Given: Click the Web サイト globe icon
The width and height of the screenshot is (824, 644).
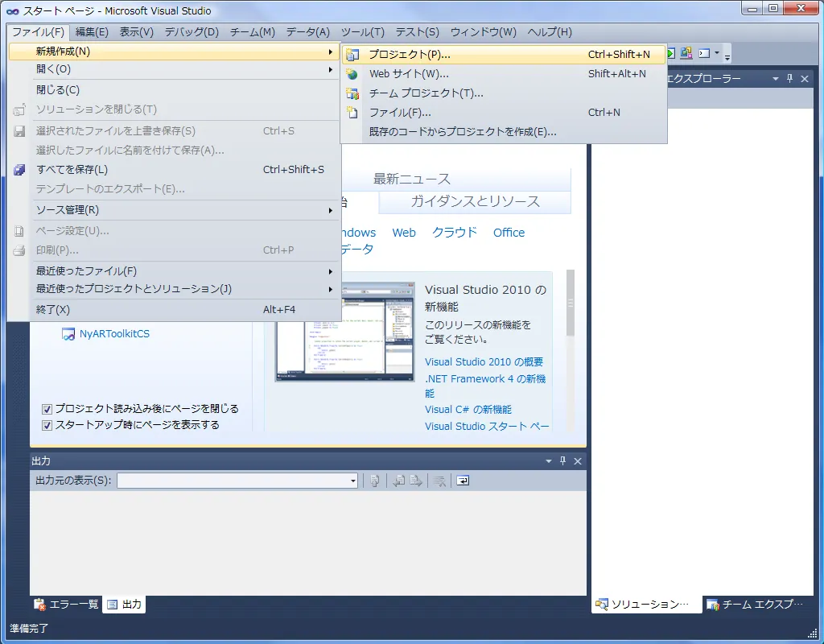Looking at the screenshot, I should coord(352,74).
